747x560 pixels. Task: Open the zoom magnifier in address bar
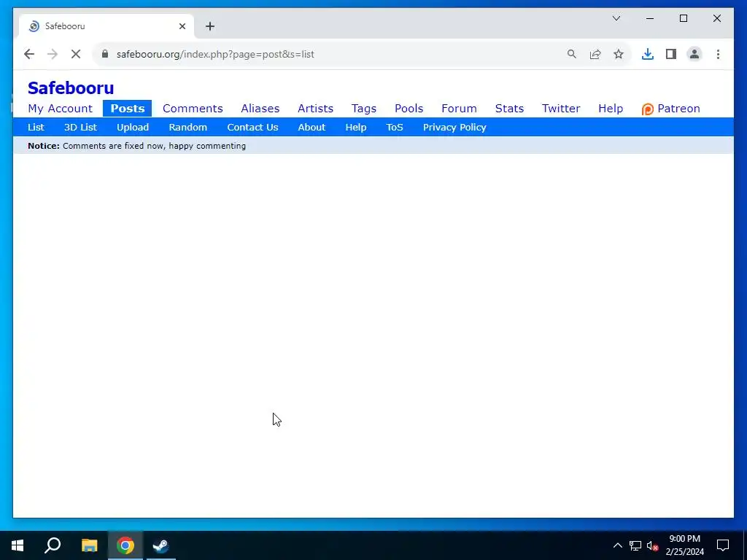572,54
